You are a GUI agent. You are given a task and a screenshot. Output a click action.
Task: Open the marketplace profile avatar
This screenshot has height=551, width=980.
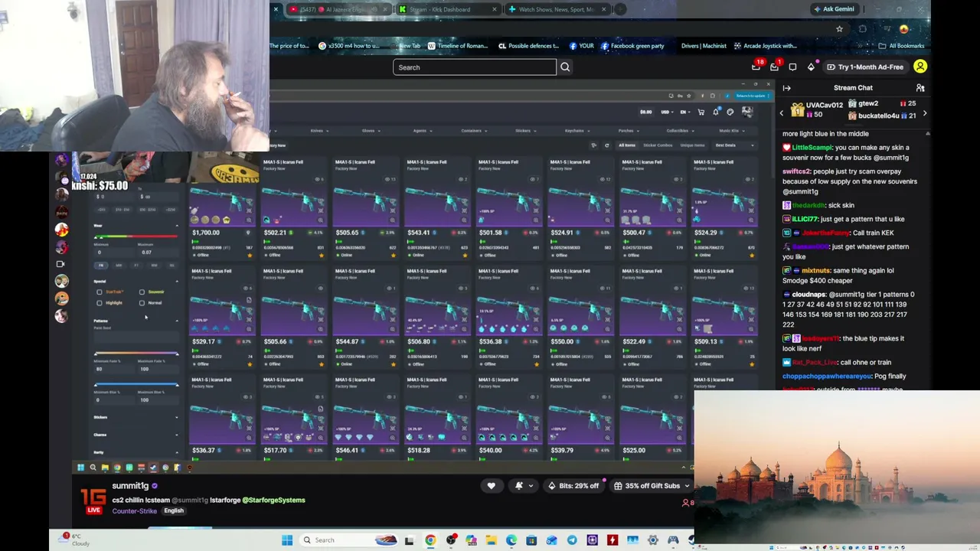tap(746, 112)
